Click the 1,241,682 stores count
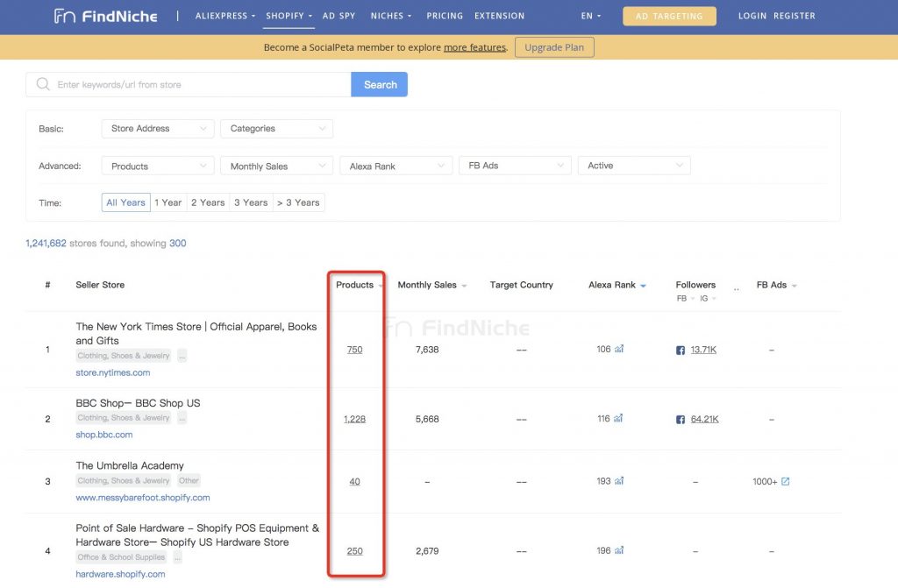898x588 pixels. click(x=46, y=244)
